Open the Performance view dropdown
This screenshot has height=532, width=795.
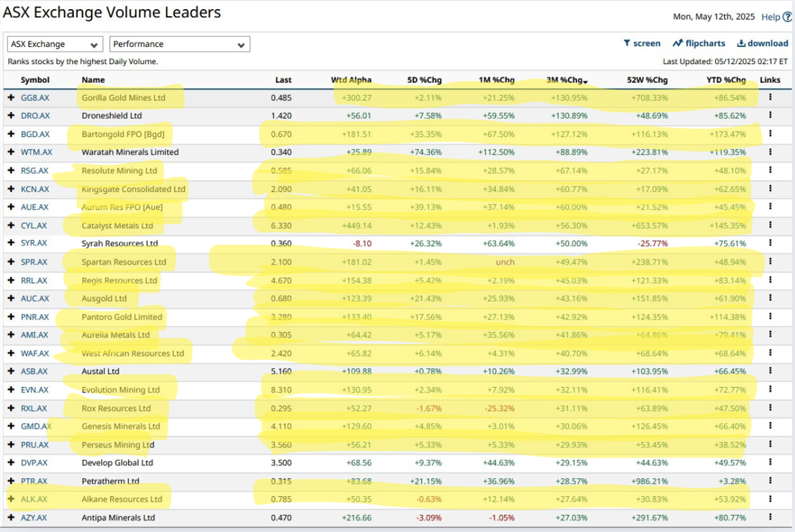click(x=180, y=44)
